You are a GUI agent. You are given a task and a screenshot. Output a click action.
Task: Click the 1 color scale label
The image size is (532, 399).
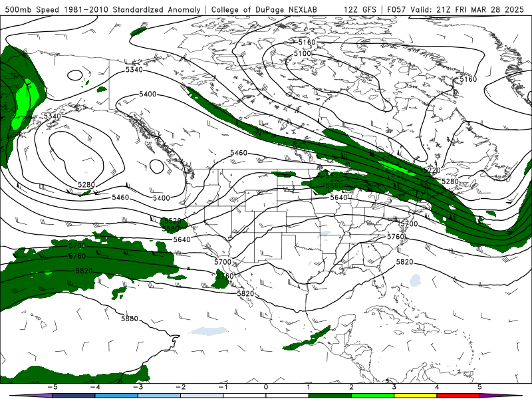click(x=309, y=387)
